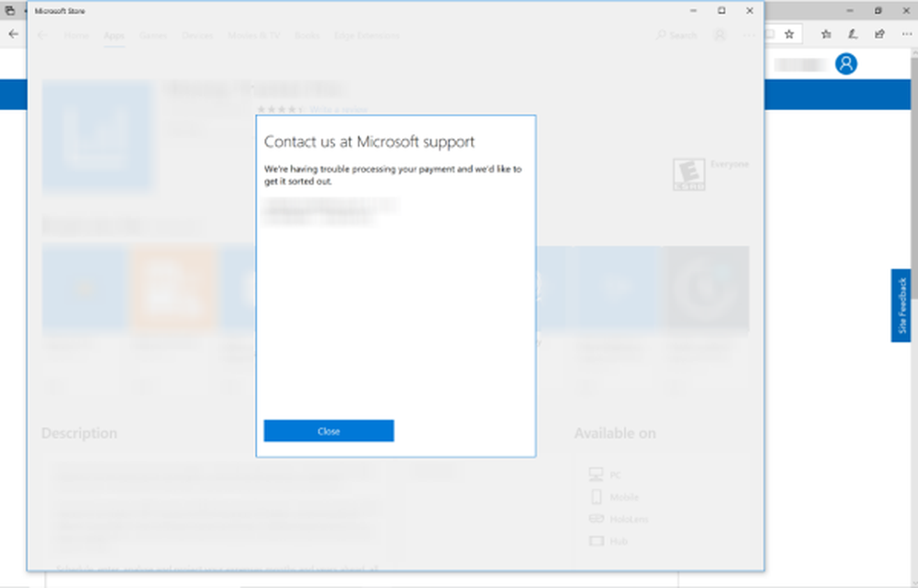Restore down the Edge browser window
Viewport: 918px width, 588px height.
[x=879, y=10]
